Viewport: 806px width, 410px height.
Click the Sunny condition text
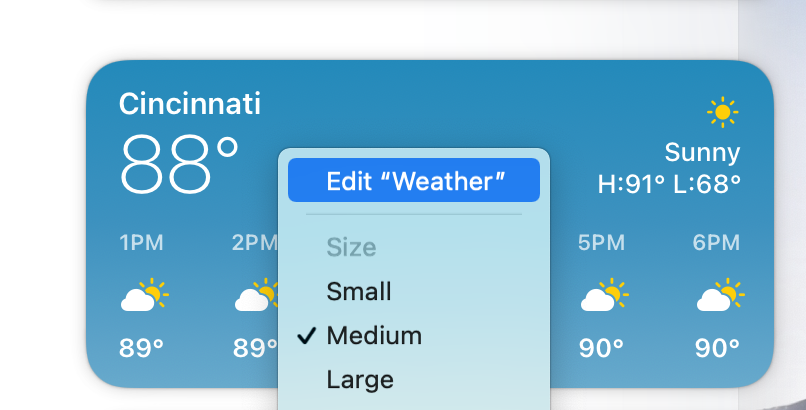pyautogui.click(x=702, y=153)
